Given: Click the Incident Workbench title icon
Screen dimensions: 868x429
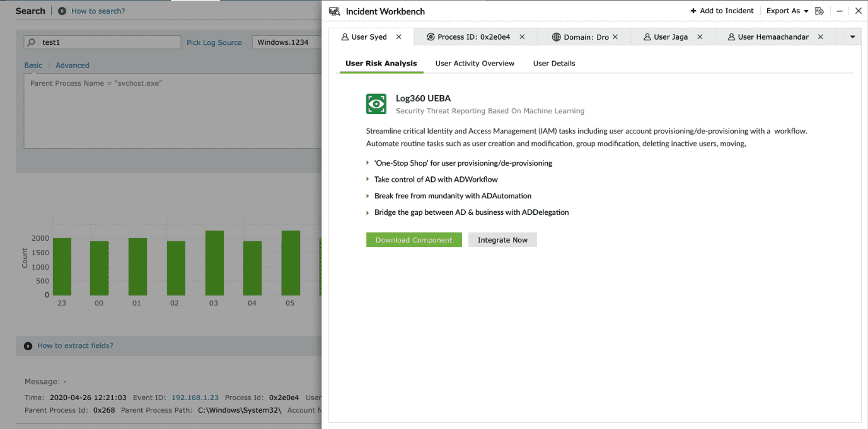Looking at the screenshot, I should 335,11.
